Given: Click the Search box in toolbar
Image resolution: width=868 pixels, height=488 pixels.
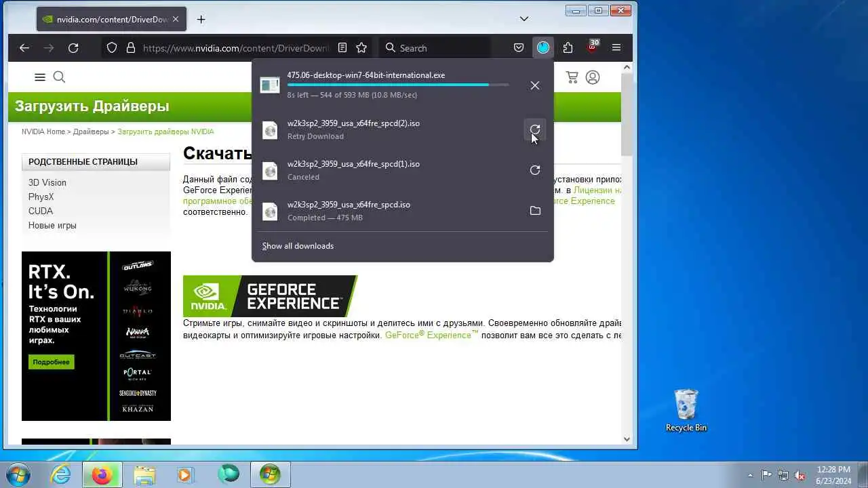Looking at the screenshot, I should (434, 48).
